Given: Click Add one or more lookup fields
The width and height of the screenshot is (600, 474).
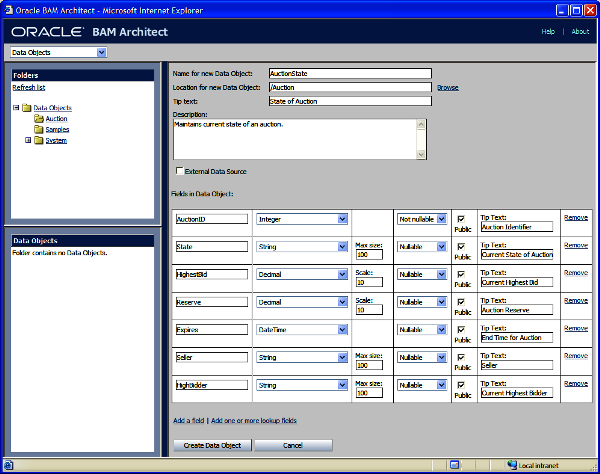Looking at the screenshot, I should (x=254, y=420).
